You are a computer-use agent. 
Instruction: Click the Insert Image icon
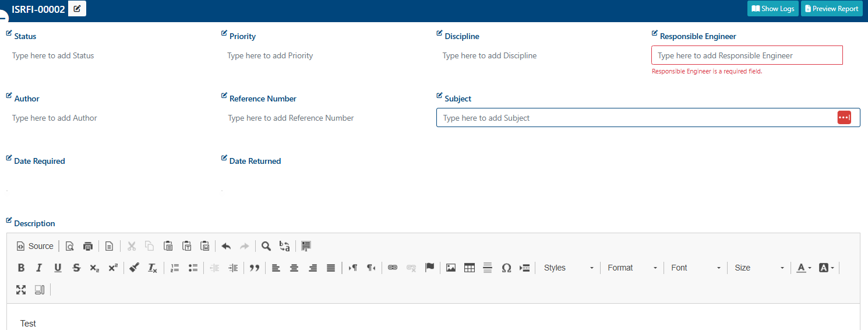(451, 268)
